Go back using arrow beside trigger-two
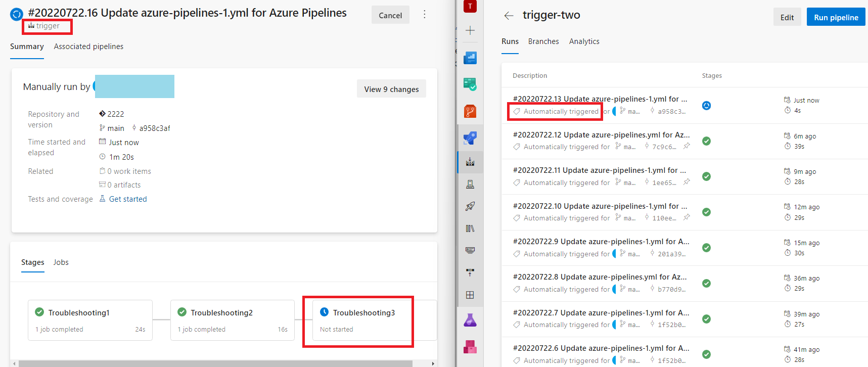Viewport: 868px width, 367px height. click(509, 16)
